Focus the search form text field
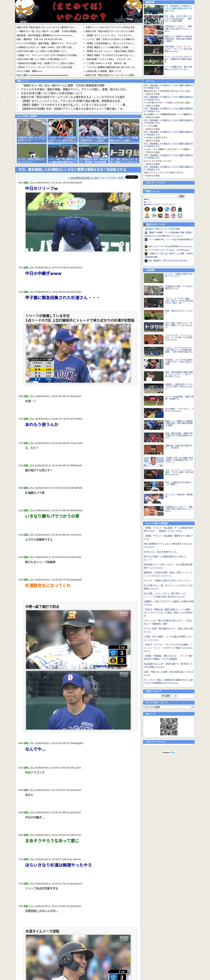210x980 pixels. (x=161, y=196)
